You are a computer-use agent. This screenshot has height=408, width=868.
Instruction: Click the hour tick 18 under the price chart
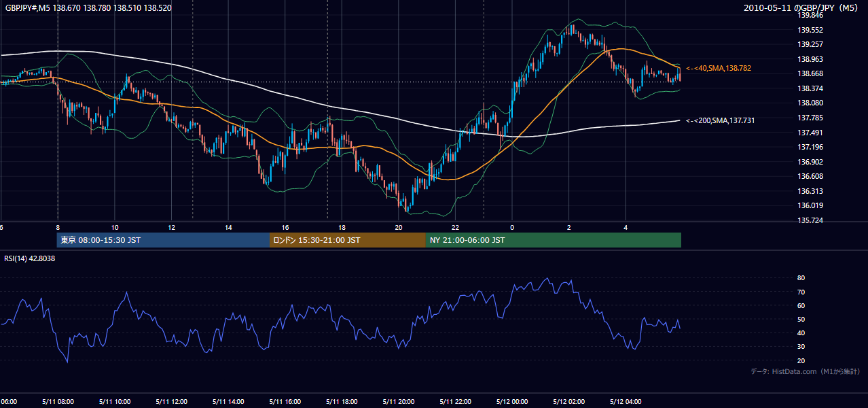(x=342, y=227)
